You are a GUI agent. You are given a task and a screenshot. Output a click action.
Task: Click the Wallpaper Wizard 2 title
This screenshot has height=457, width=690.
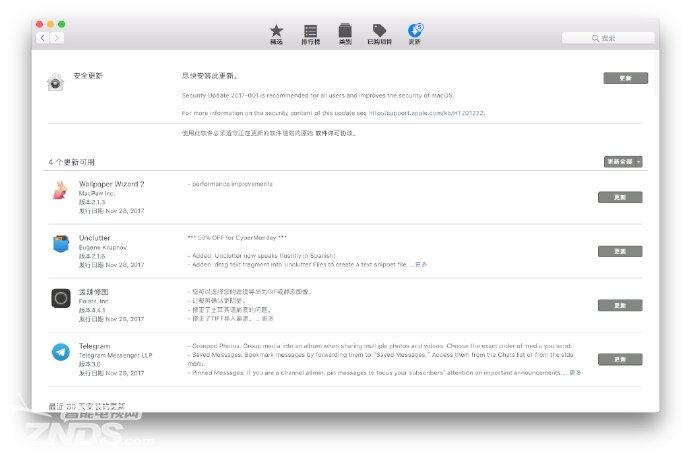(x=111, y=184)
